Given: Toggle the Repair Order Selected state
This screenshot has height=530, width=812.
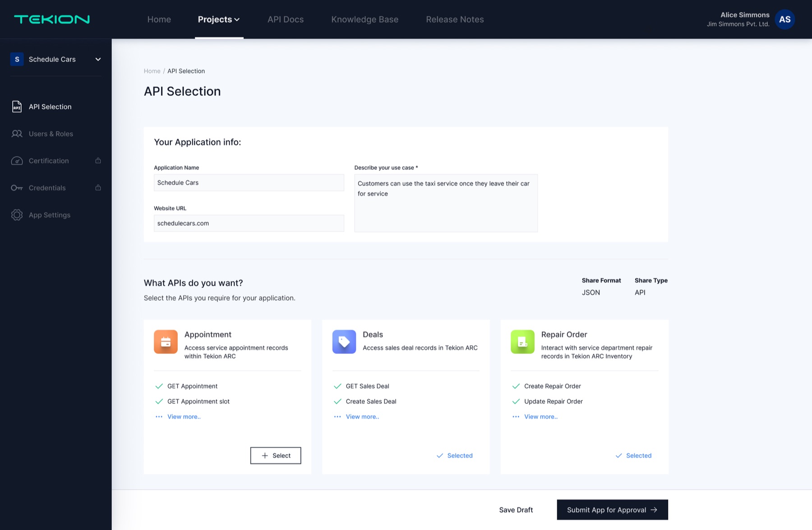Looking at the screenshot, I should click(x=633, y=456).
